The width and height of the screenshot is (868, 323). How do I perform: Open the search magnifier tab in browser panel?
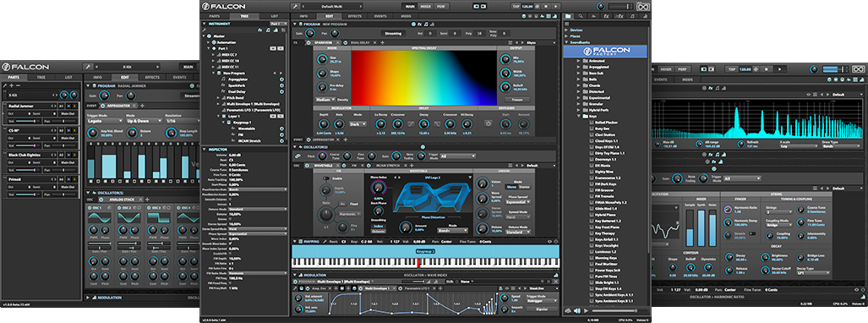coord(581,17)
